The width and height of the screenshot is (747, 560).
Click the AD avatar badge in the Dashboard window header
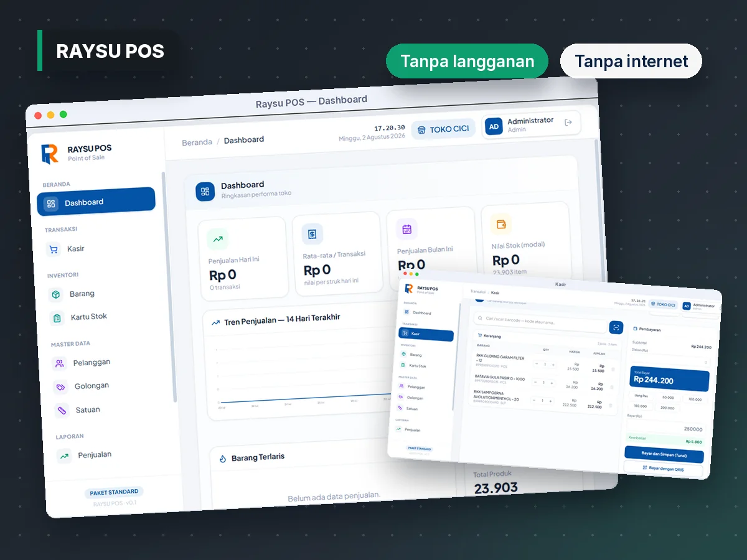coord(494,126)
